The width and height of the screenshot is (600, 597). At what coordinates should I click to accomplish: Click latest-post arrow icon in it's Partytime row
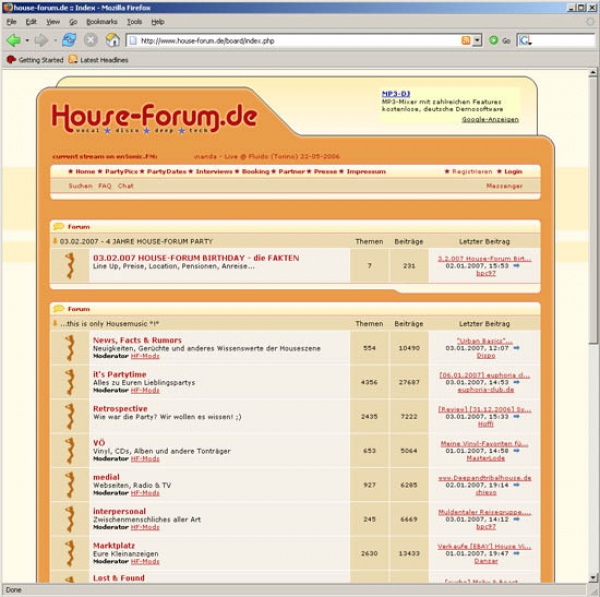tap(516, 382)
